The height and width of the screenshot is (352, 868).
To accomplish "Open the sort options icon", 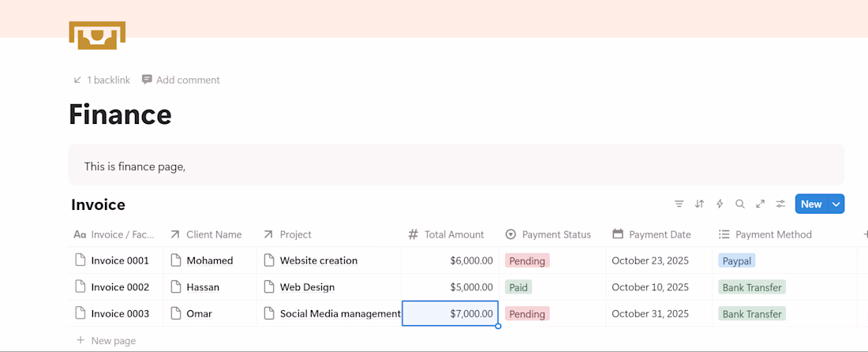I will 699,204.
